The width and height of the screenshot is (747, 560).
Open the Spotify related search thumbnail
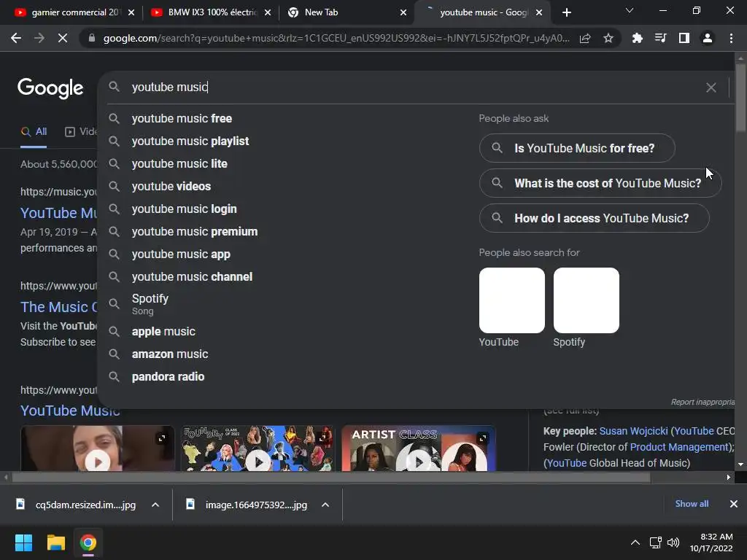pos(586,300)
